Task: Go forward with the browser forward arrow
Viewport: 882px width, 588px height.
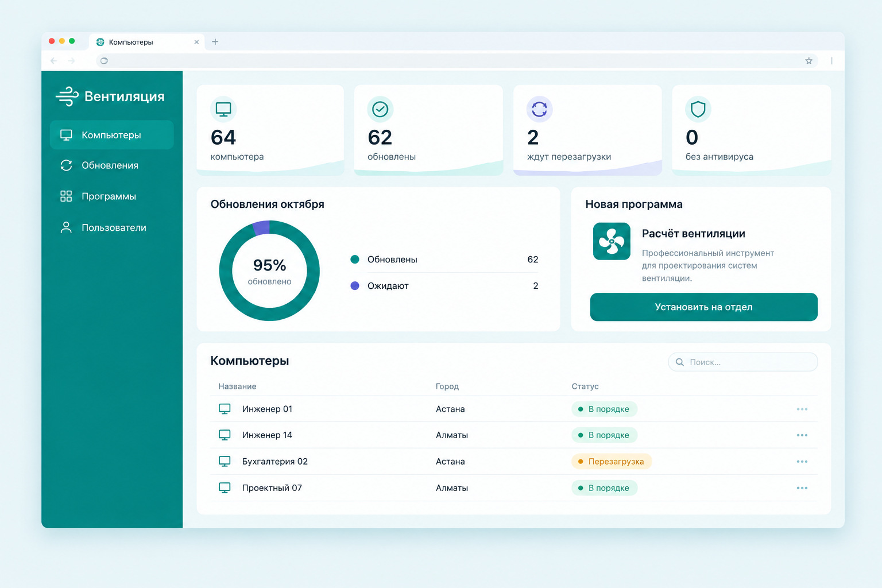Action: pyautogui.click(x=71, y=61)
